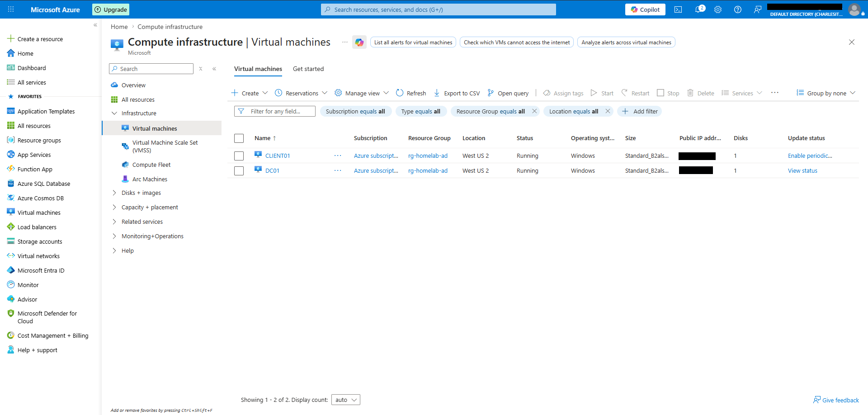Open the help question mark menu
This screenshot has height=415, width=868.
[738, 9]
